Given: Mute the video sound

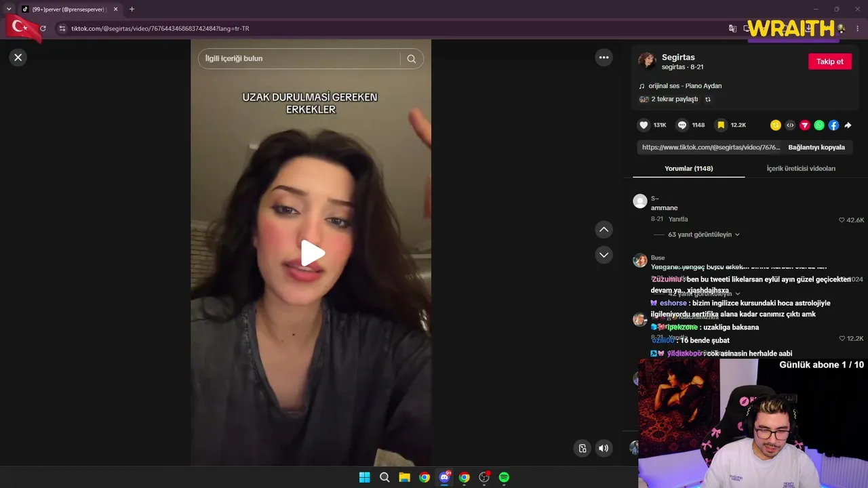Looking at the screenshot, I should coord(604,448).
